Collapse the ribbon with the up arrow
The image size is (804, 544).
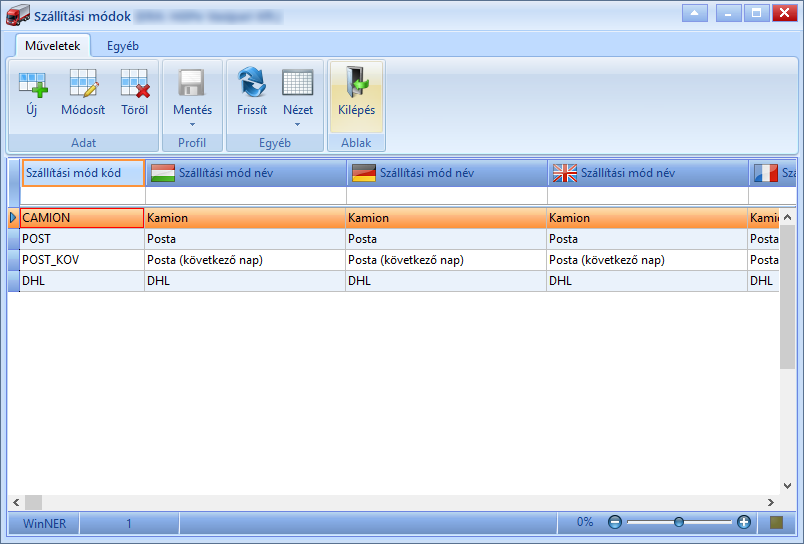click(x=695, y=13)
